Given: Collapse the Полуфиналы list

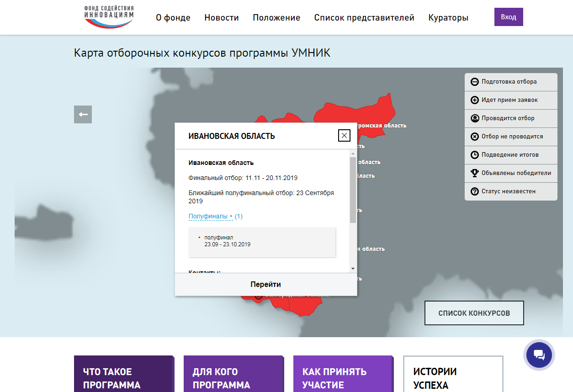Looking at the screenshot, I should [211, 216].
